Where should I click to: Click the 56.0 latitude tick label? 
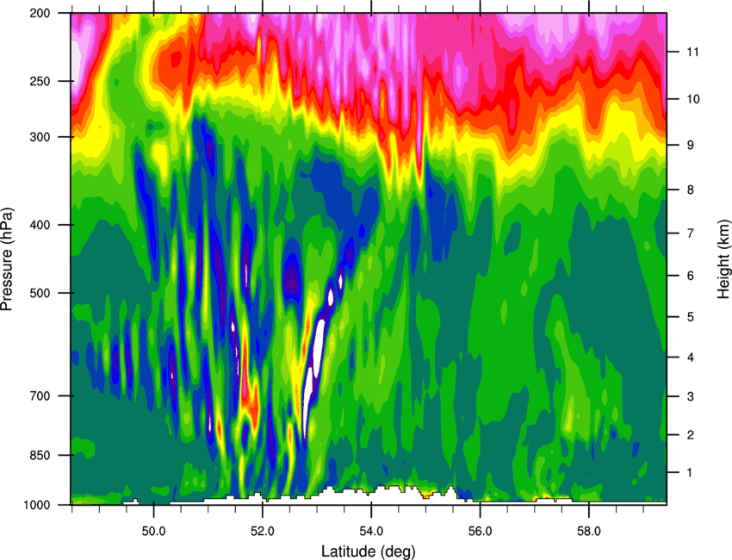[x=480, y=531]
